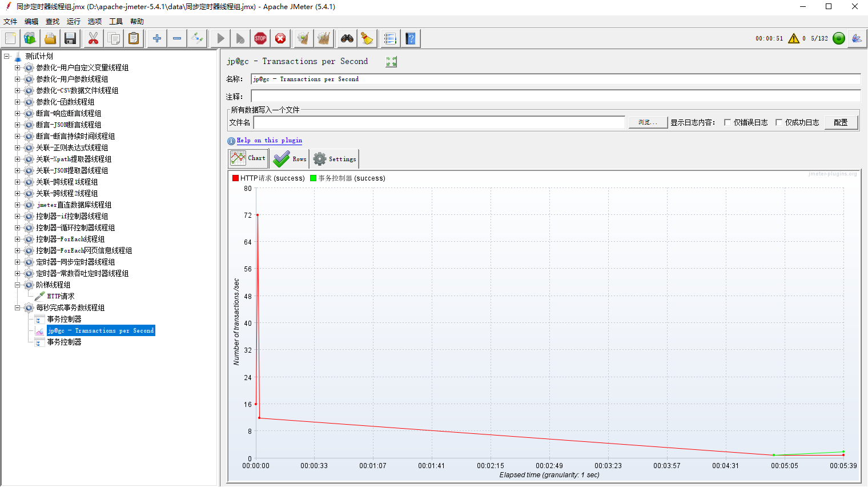
Task: Click the chart refresh icon beside title
Action: pos(391,62)
